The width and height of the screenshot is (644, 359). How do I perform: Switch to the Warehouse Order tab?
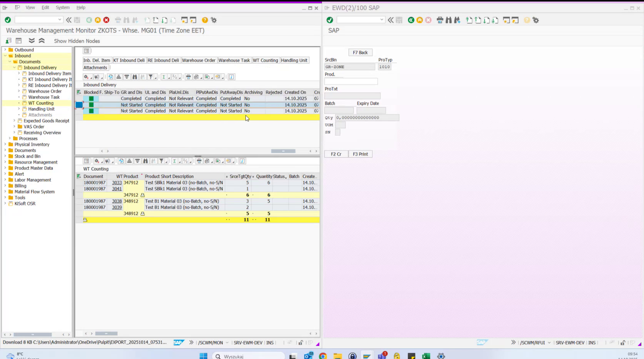click(x=199, y=60)
